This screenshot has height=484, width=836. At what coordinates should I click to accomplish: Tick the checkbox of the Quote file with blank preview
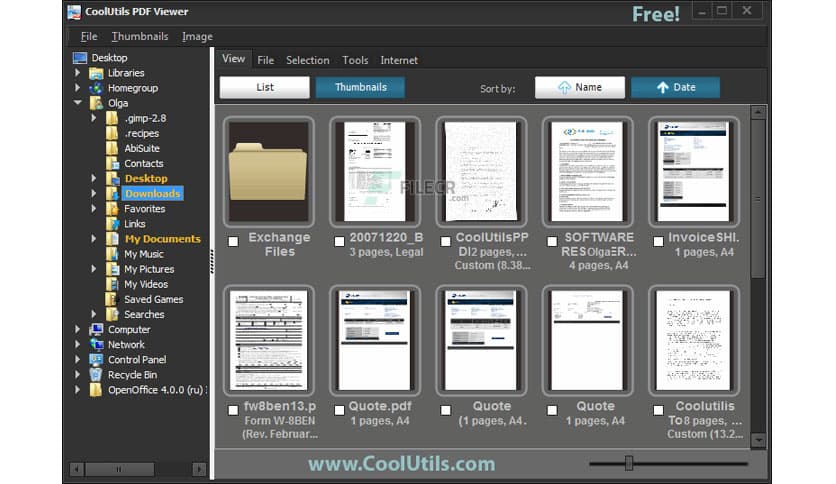click(x=552, y=410)
